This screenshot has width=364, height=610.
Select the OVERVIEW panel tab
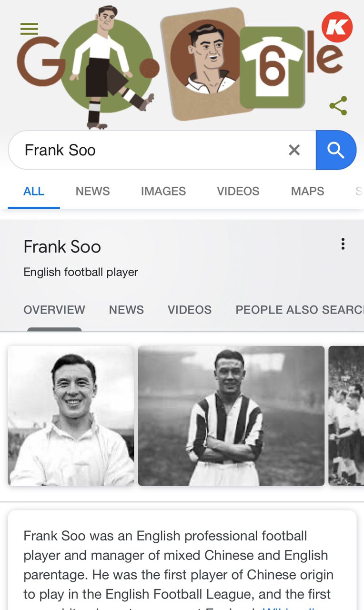coord(54,310)
